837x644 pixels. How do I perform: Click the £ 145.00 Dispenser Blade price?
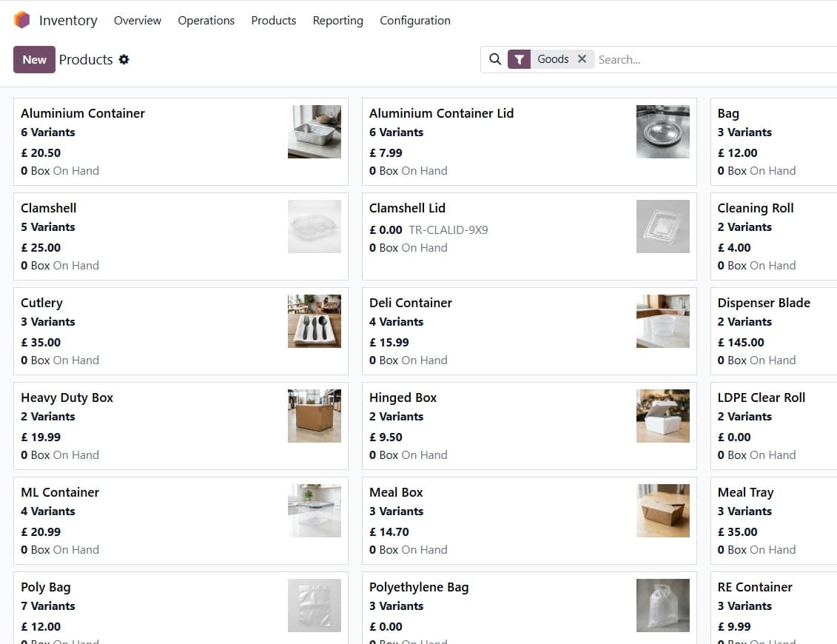[740, 342]
